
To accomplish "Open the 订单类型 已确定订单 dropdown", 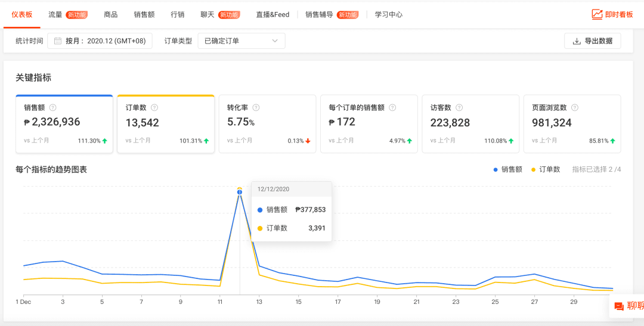I will point(241,41).
